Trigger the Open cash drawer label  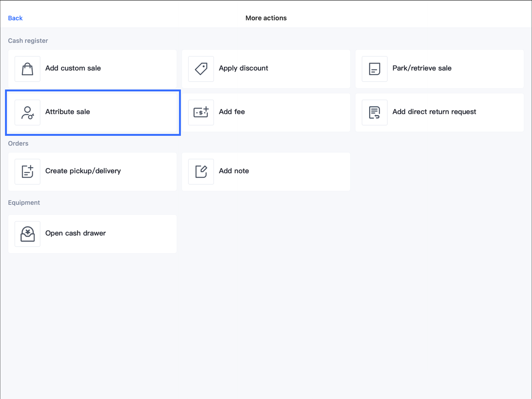pyautogui.click(x=75, y=233)
